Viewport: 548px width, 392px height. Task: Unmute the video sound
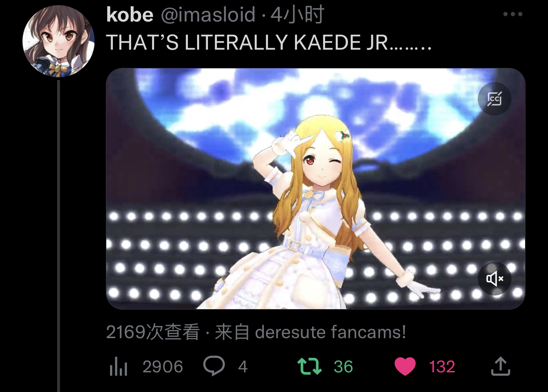tap(495, 279)
